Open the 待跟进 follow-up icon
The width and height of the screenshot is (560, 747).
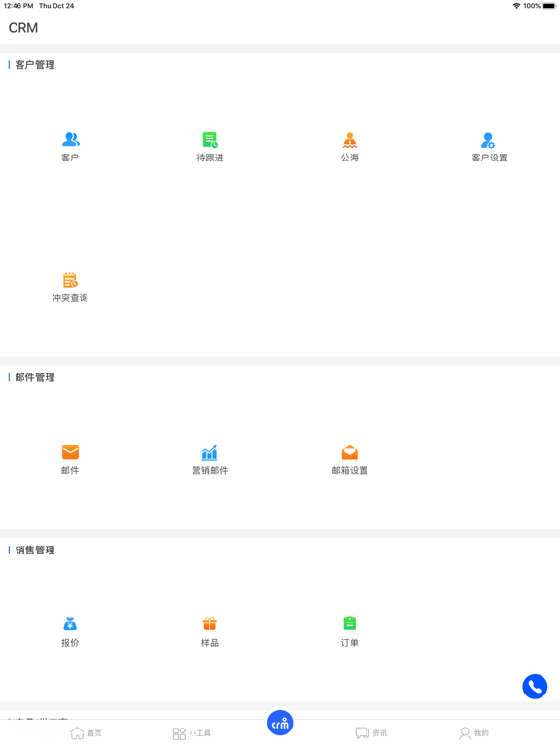coord(210,140)
